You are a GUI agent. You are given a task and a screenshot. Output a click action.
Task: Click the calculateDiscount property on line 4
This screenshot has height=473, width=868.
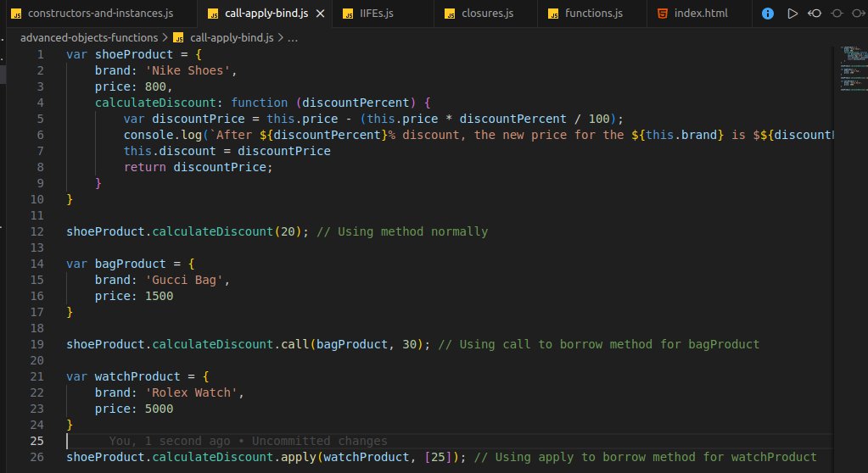(x=155, y=103)
